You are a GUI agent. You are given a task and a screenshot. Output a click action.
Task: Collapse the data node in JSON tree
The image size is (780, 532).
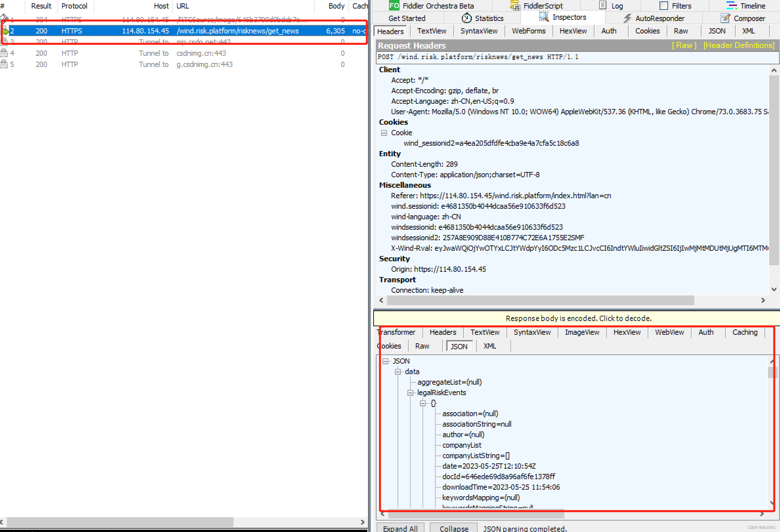398,372
